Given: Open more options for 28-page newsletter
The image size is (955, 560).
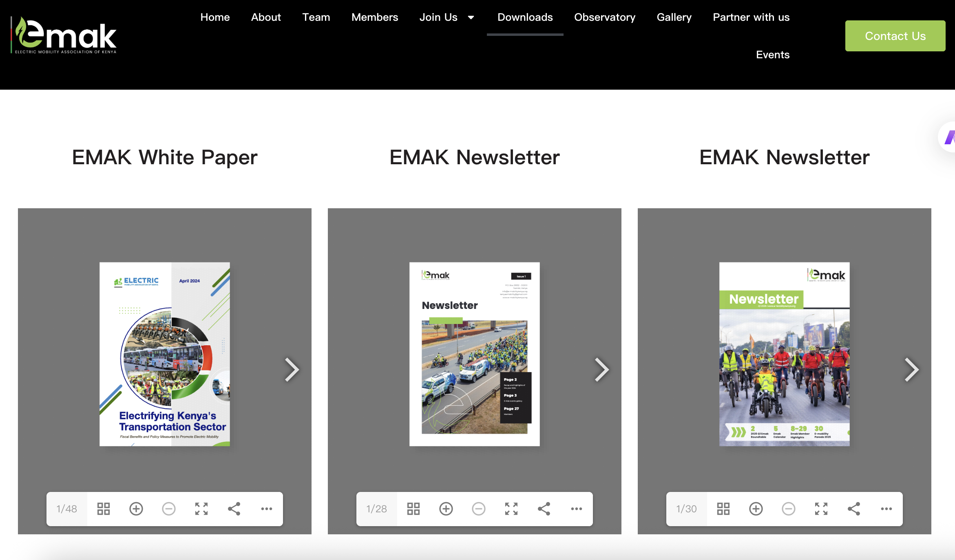Looking at the screenshot, I should click(577, 509).
